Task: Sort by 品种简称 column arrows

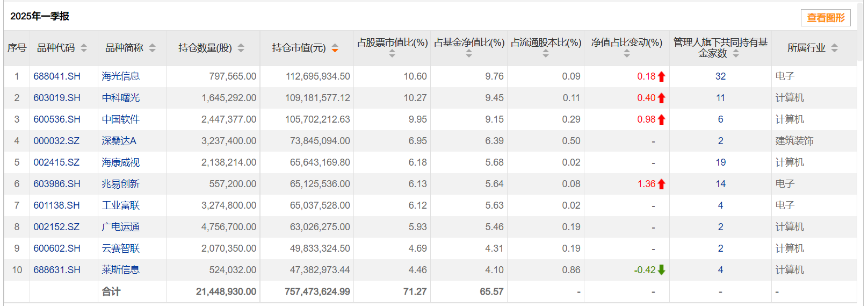Action: (153, 48)
